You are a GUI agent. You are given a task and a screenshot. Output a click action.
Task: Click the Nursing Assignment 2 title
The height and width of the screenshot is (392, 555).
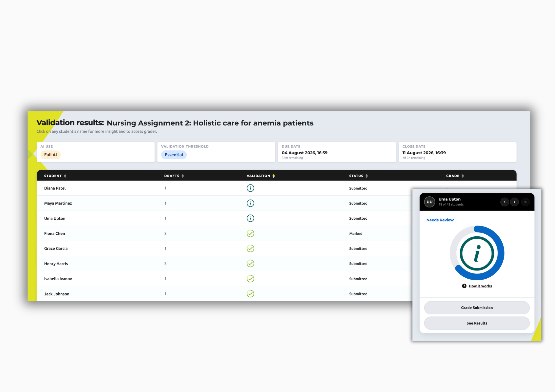point(210,123)
